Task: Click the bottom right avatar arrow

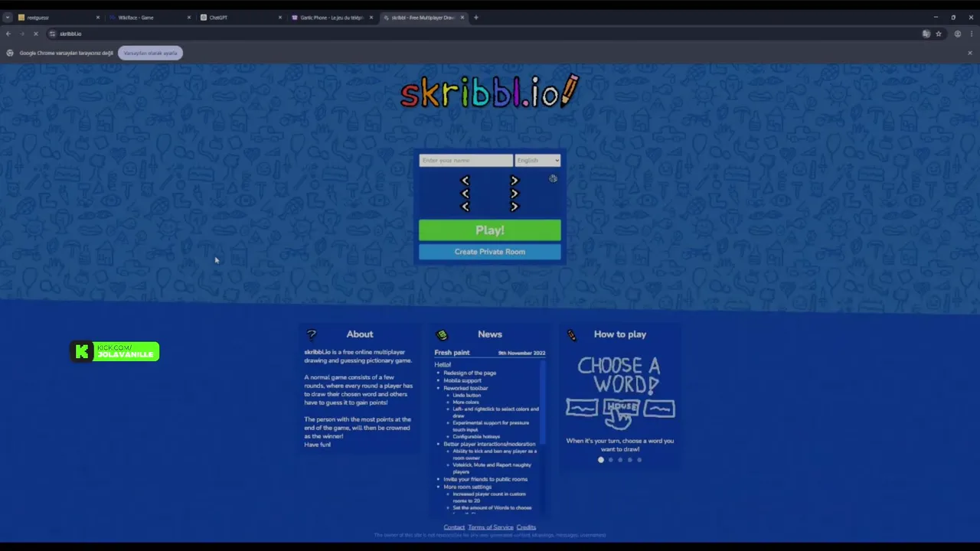Action: pyautogui.click(x=514, y=207)
